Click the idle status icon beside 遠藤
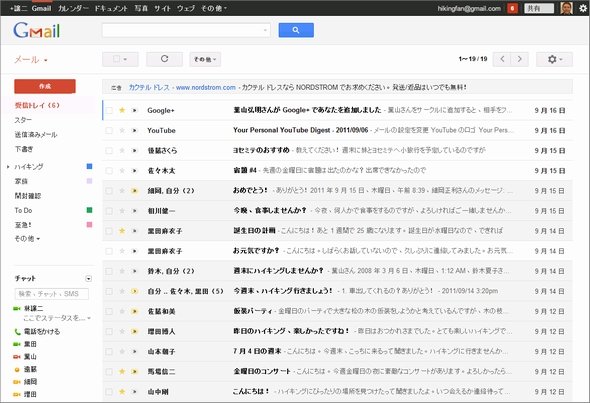This screenshot has height=403, width=590. point(17,370)
